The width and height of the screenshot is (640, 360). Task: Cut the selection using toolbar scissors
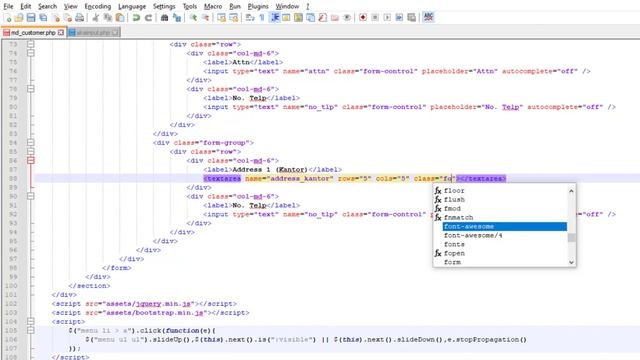96,18
